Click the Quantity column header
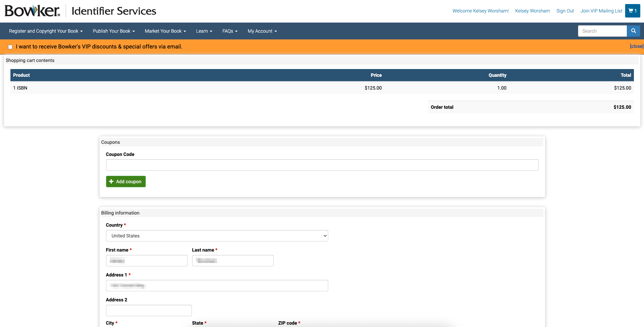This screenshot has height=327, width=644. (x=497, y=75)
